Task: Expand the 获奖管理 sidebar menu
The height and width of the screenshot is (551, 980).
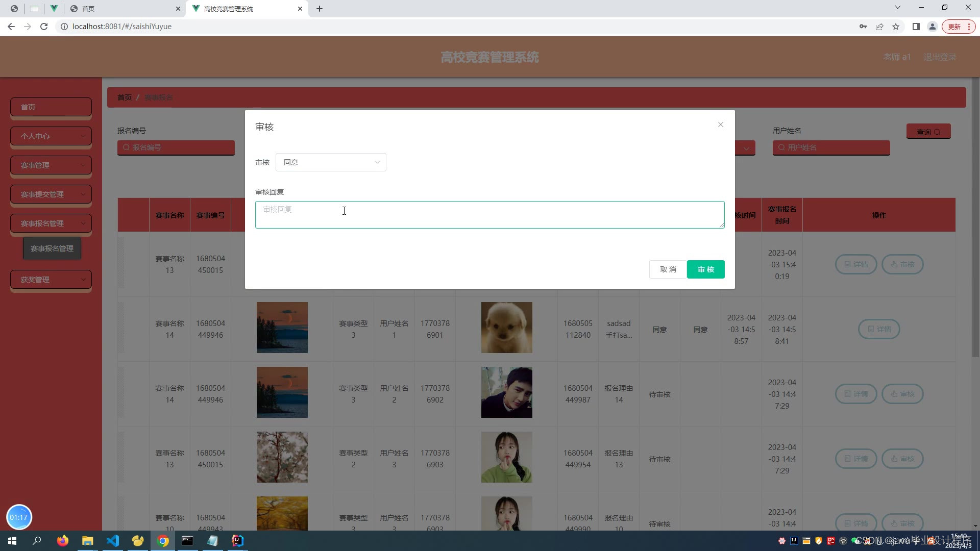Action: pos(51,280)
